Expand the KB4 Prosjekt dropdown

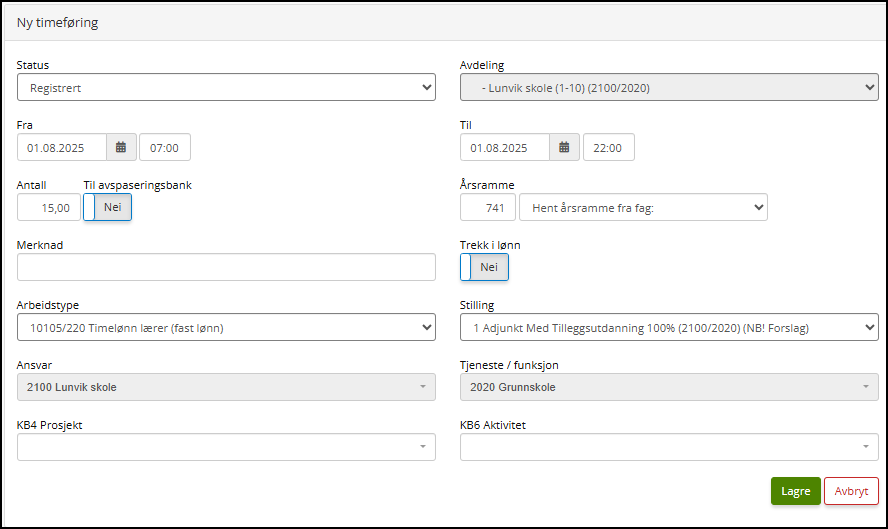[x=227, y=447]
